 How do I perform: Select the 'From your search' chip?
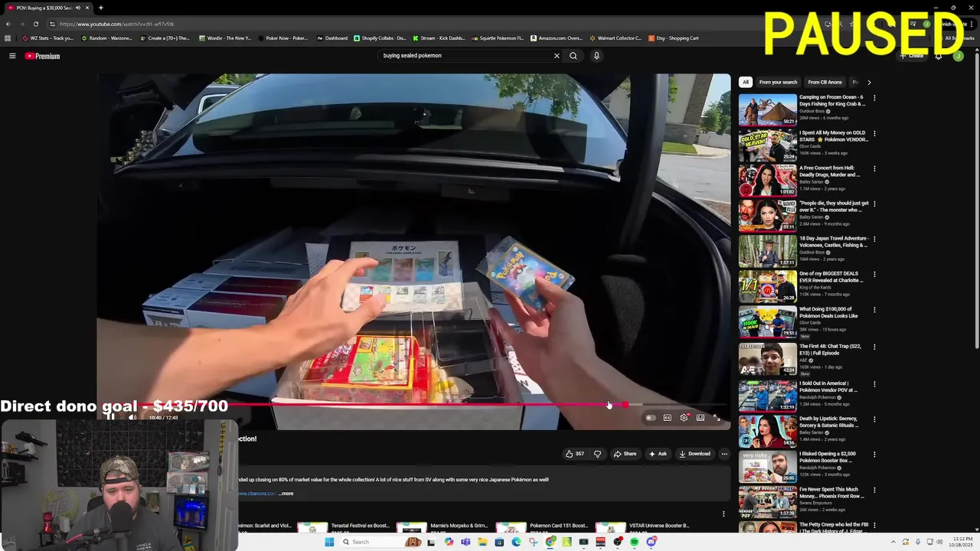(778, 82)
